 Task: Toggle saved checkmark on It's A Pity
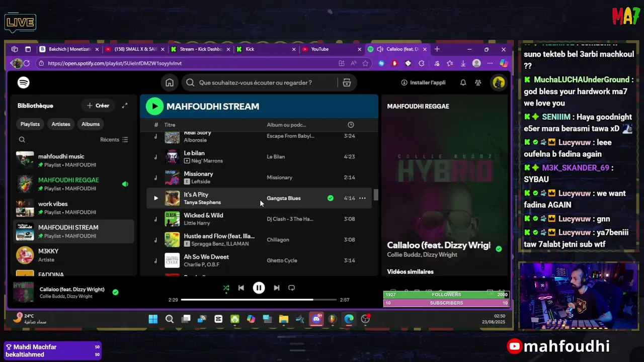(331, 198)
